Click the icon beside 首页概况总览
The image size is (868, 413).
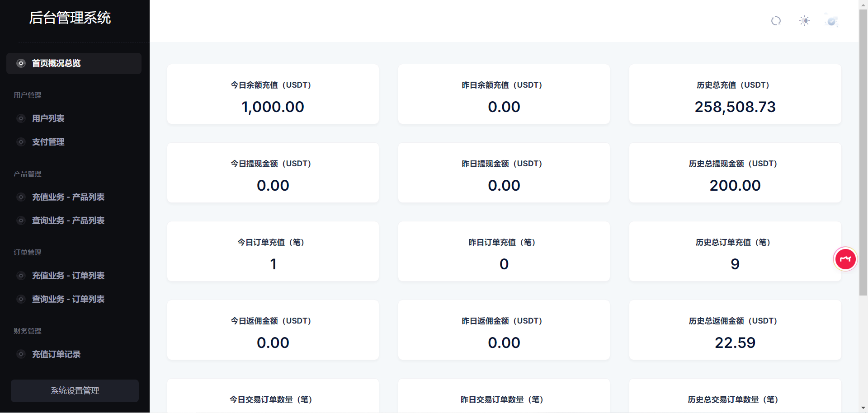[x=21, y=63]
